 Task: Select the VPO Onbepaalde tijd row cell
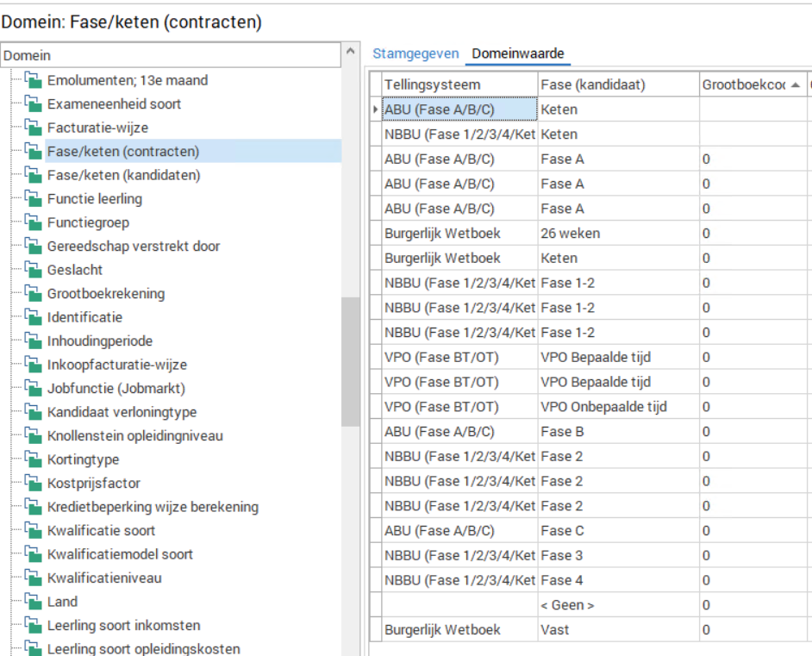[x=603, y=406]
